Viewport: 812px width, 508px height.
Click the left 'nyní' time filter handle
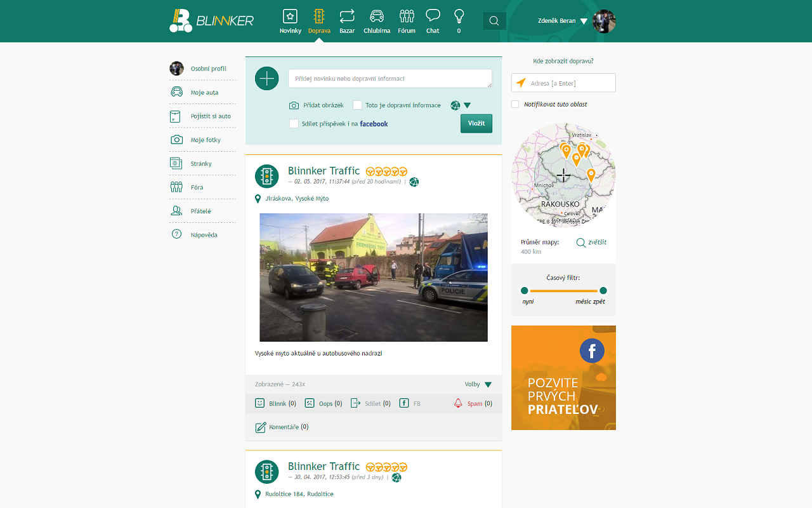pyautogui.click(x=524, y=291)
